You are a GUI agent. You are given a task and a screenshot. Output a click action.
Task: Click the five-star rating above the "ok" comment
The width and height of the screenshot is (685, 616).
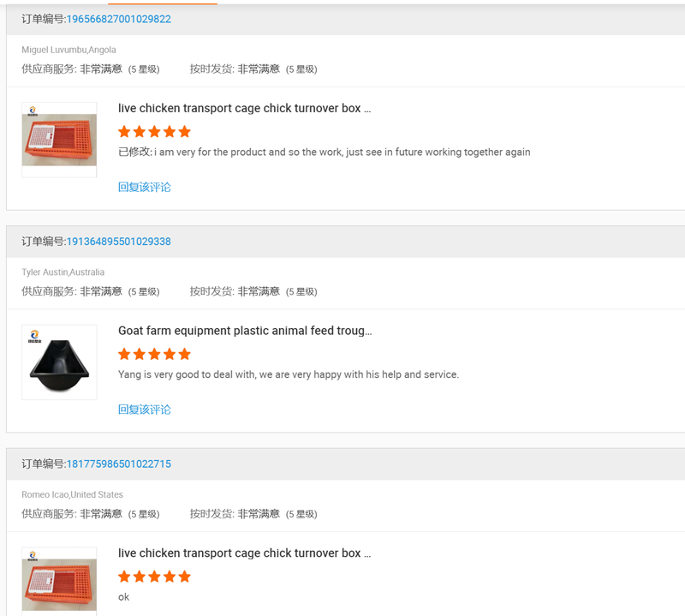[x=154, y=577]
